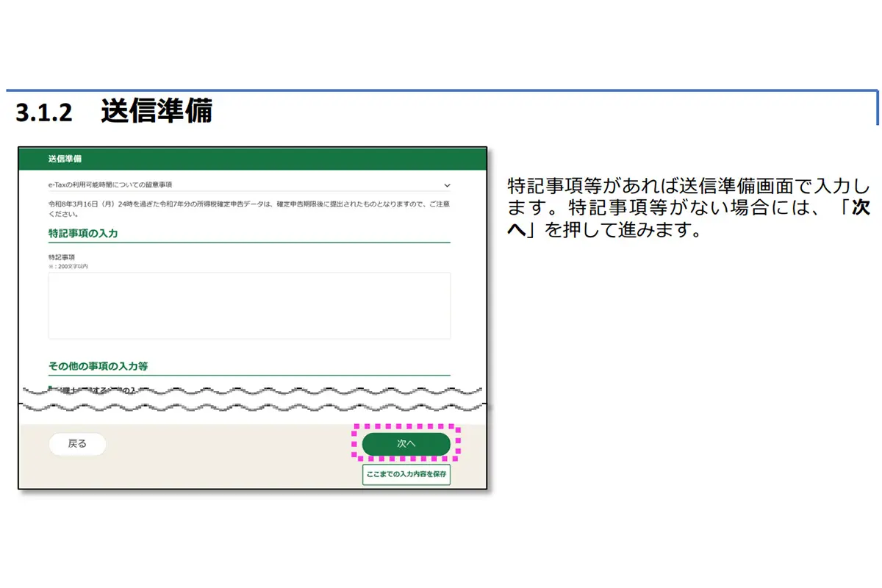Click the 3.1.2 送信準備 page title
Image resolution: width=882 pixels, height=588 pixels.
pyautogui.click(x=114, y=111)
